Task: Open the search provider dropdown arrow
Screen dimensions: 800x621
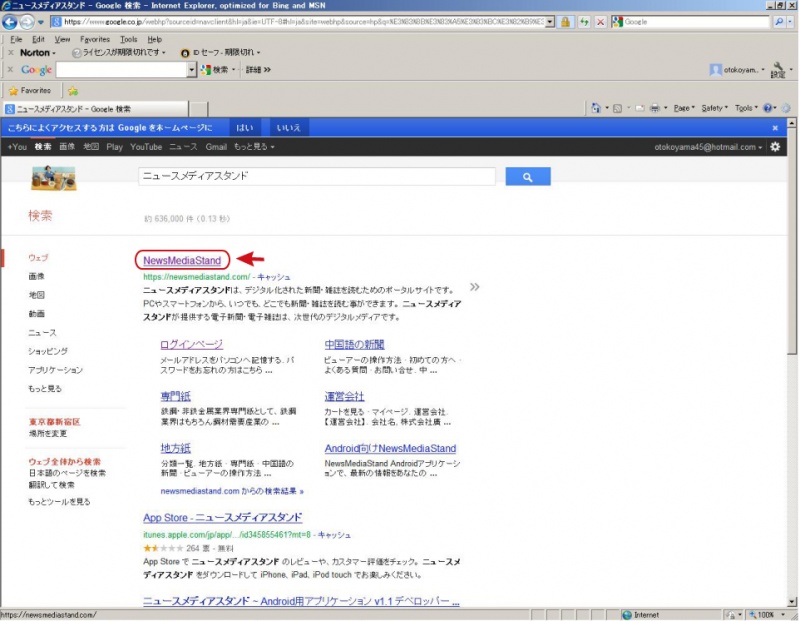Action: (x=790, y=22)
